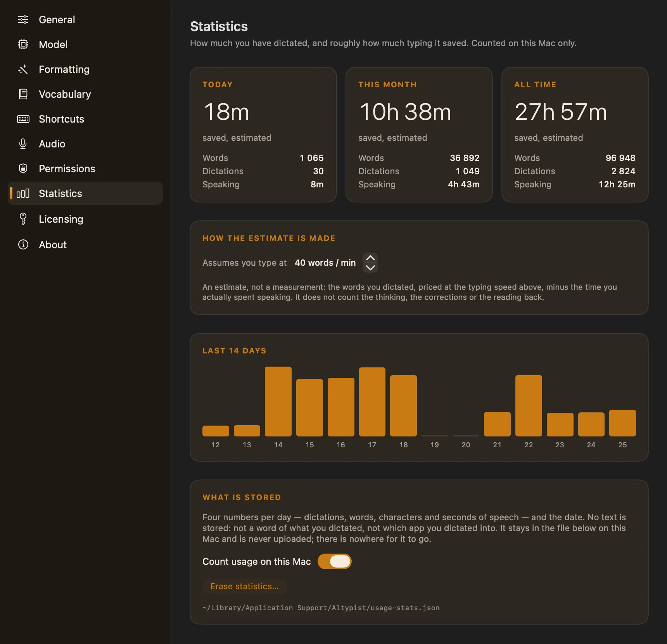Click the 18m saved value in Today
Viewport: 667px width, 644px height.
226,112
